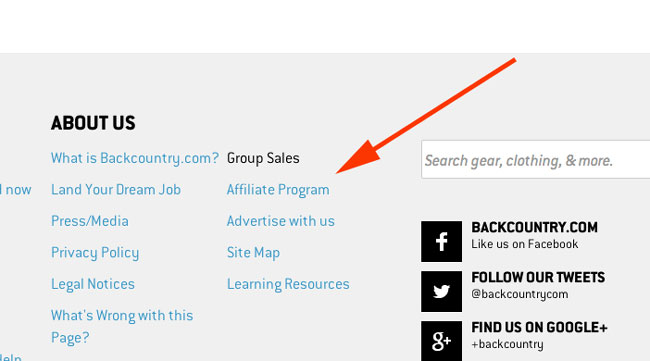Open the @backcountrycom Twitter handle
This screenshot has width=650, height=361.
pos(519,294)
